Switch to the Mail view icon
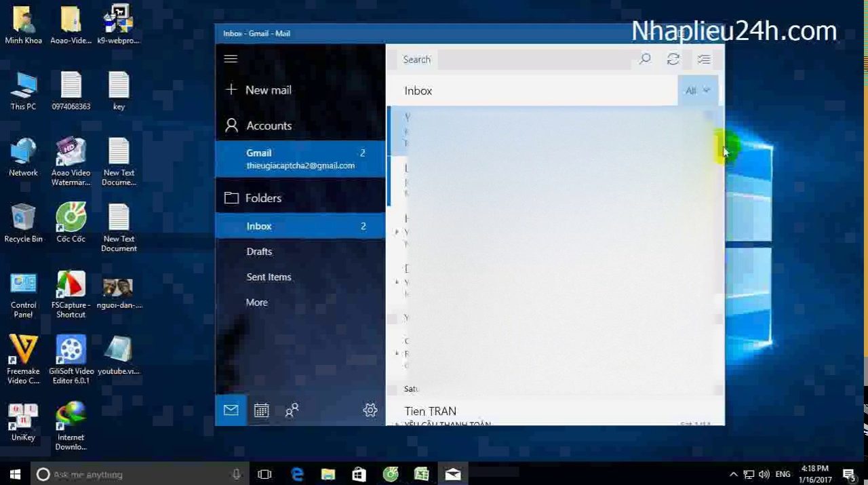868x485 pixels. point(231,410)
